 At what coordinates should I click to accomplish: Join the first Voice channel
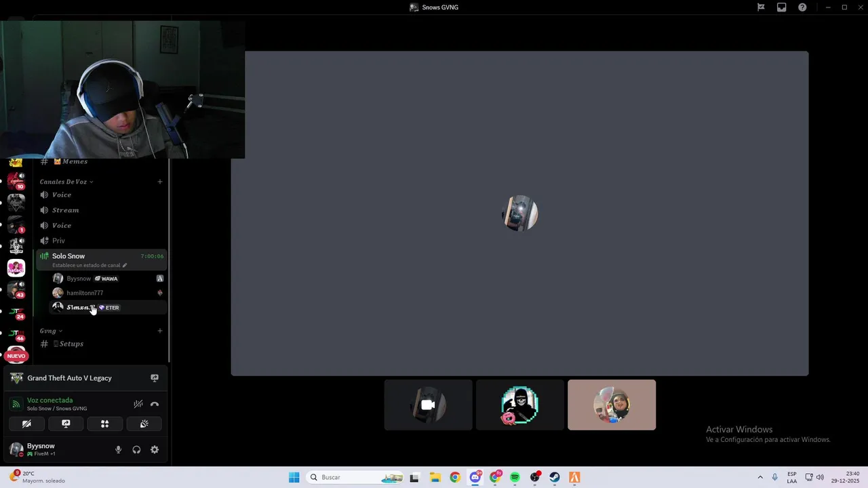(x=102, y=195)
